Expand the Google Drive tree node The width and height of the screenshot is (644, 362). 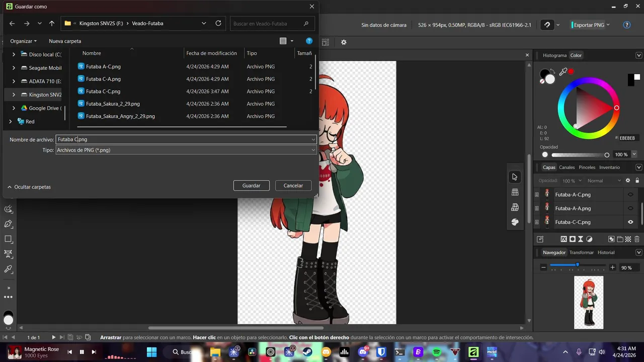click(x=14, y=108)
